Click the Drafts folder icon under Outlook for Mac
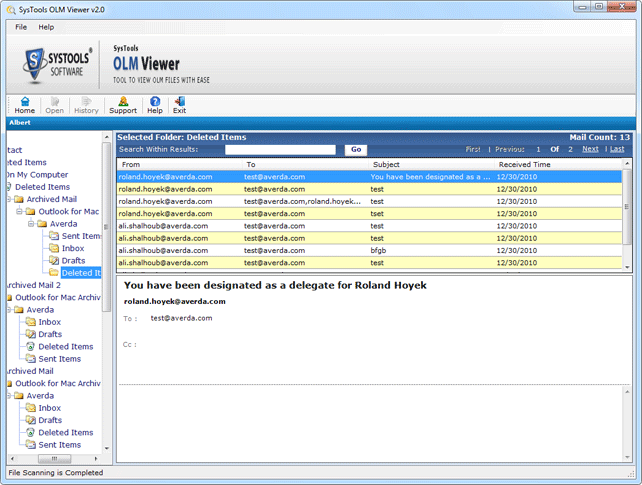Viewport: 642px width, 485px height. pyautogui.click(x=54, y=260)
